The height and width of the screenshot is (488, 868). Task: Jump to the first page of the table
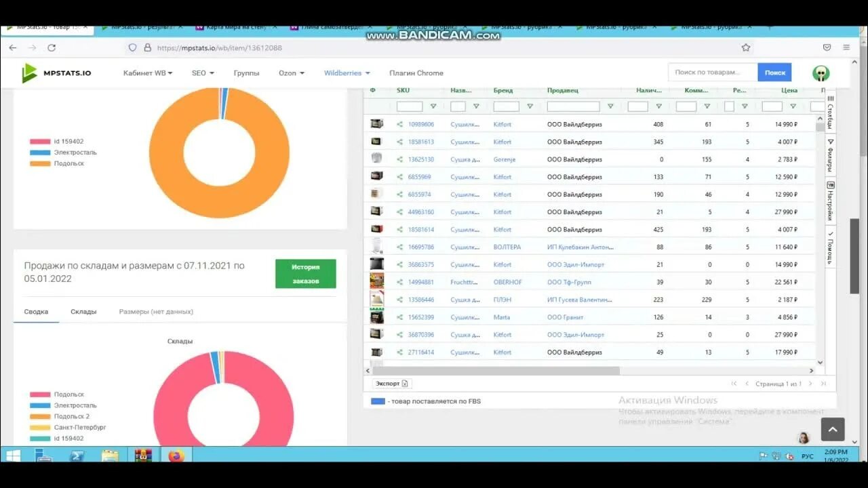734,384
